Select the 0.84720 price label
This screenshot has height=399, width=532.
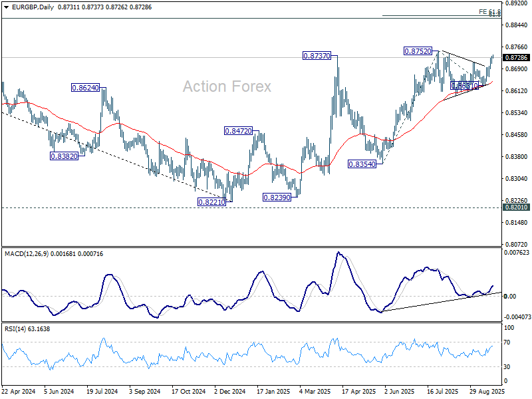point(238,130)
